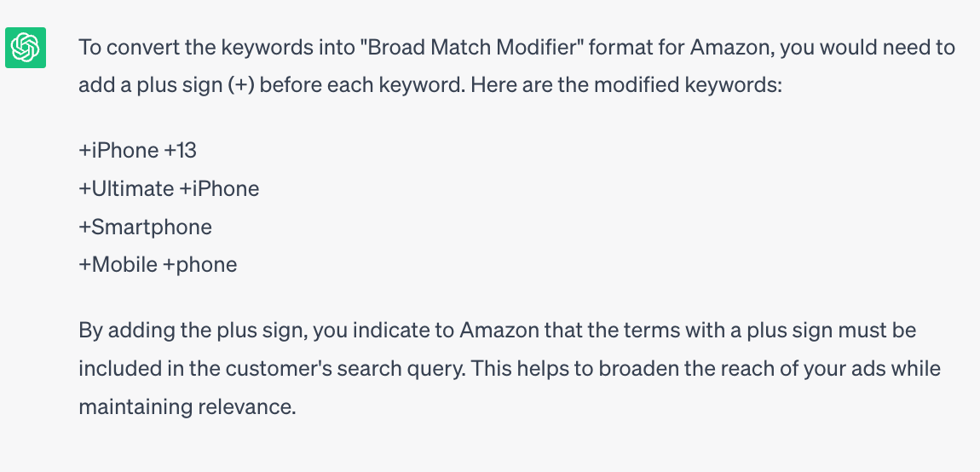Click the '+Smartphone' keyword line
980x472 pixels.
(x=145, y=227)
